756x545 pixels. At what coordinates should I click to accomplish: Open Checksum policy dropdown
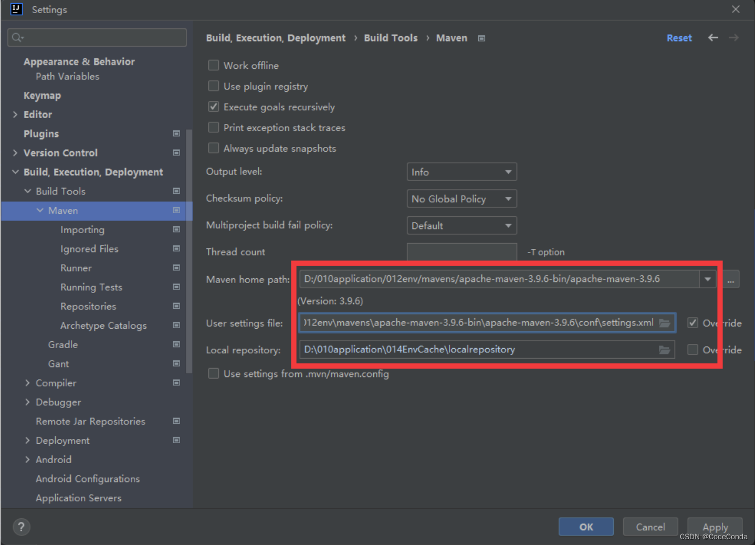[x=461, y=198]
